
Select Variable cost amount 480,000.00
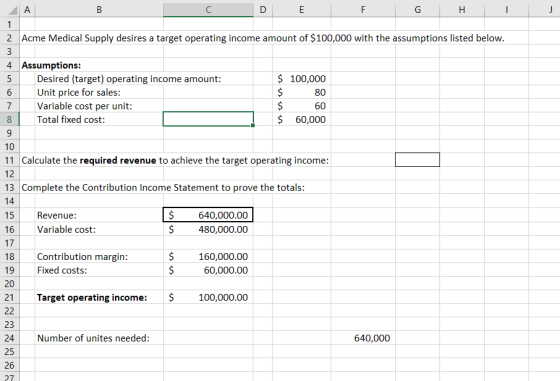pyautogui.click(x=208, y=229)
